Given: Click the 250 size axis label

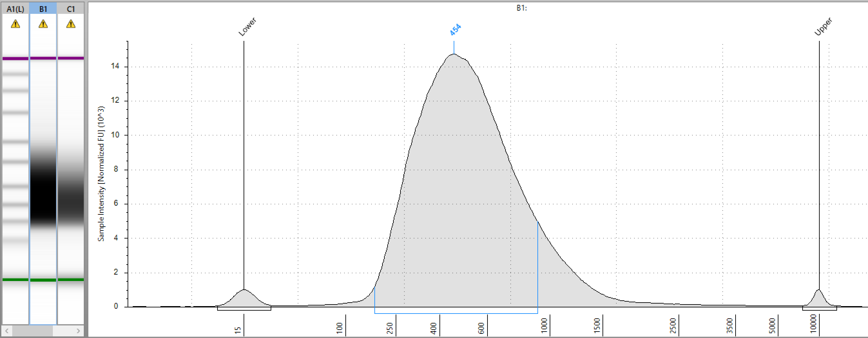Looking at the screenshot, I should pyautogui.click(x=390, y=328).
